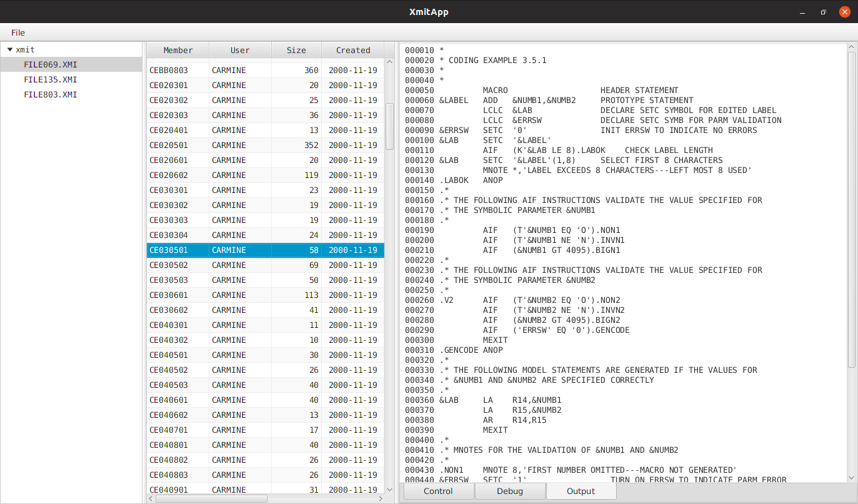
Task: Select member row CE040602
Action: tap(266, 415)
